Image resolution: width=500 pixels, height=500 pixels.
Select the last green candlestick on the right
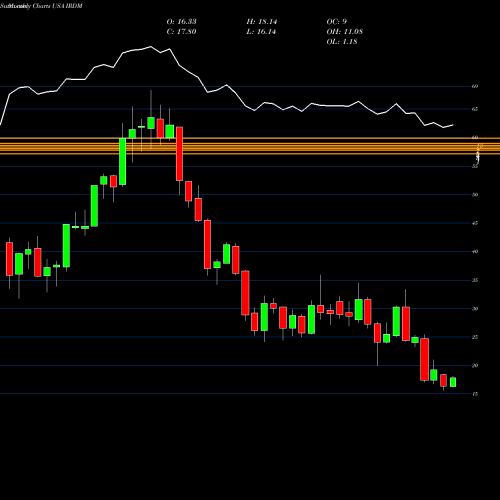[453, 382]
